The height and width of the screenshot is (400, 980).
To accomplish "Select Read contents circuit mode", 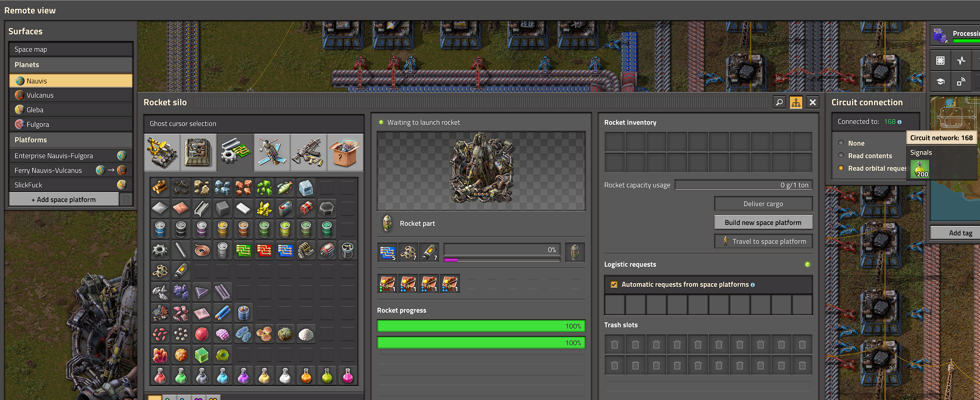I will tap(841, 155).
